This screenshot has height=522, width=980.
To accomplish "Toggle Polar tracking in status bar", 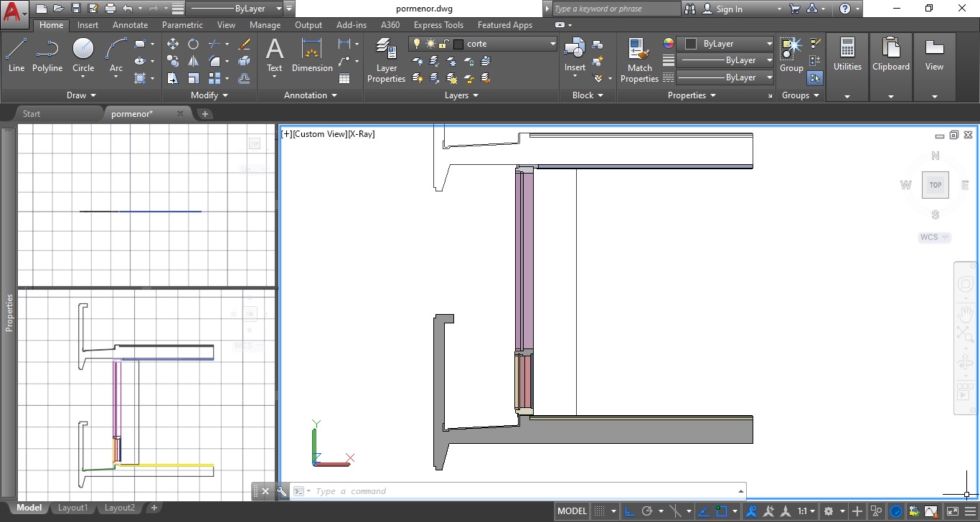I will click(647, 511).
